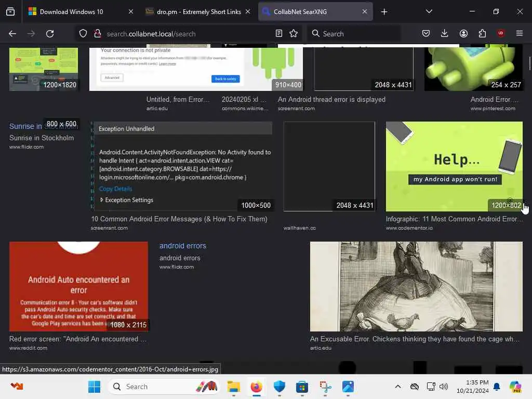Open the 1200×1820 infographic thumbnail
The width and height of the screenshot is (532, 399).
[44, 69]
